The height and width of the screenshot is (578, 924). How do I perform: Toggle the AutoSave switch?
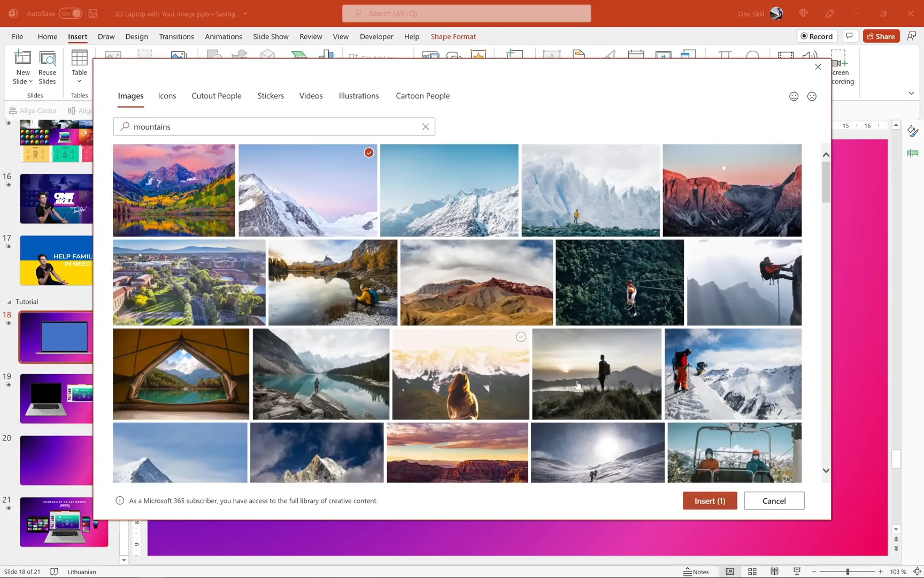pos(70,13)
